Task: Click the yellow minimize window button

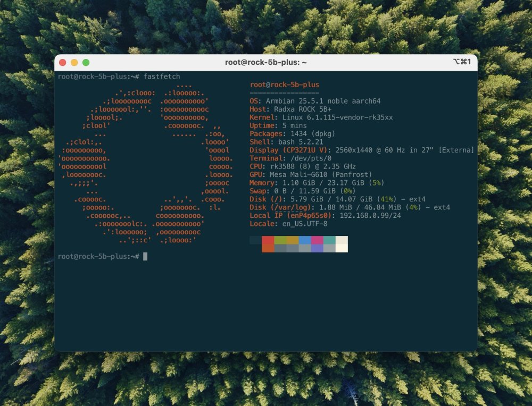Action: (x=74, y=62)
